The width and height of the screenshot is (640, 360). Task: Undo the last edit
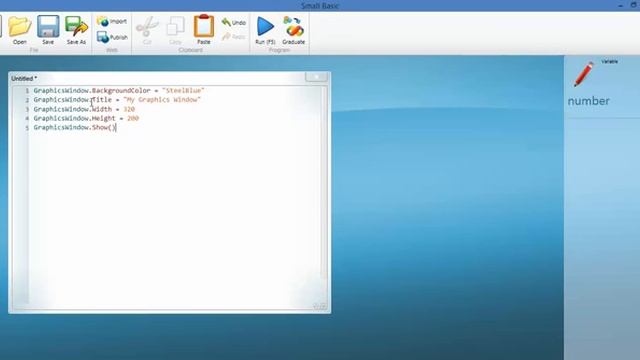[x=233, y=22]
